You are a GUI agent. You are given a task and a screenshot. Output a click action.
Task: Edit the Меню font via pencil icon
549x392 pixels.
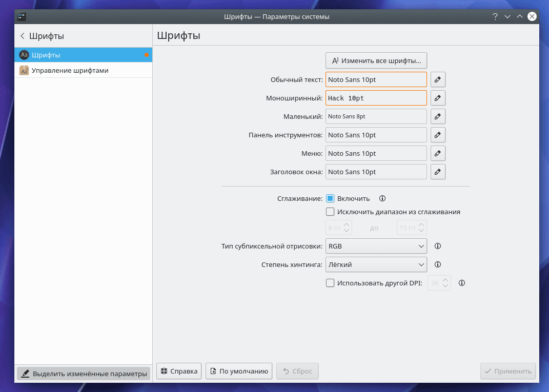437,153
